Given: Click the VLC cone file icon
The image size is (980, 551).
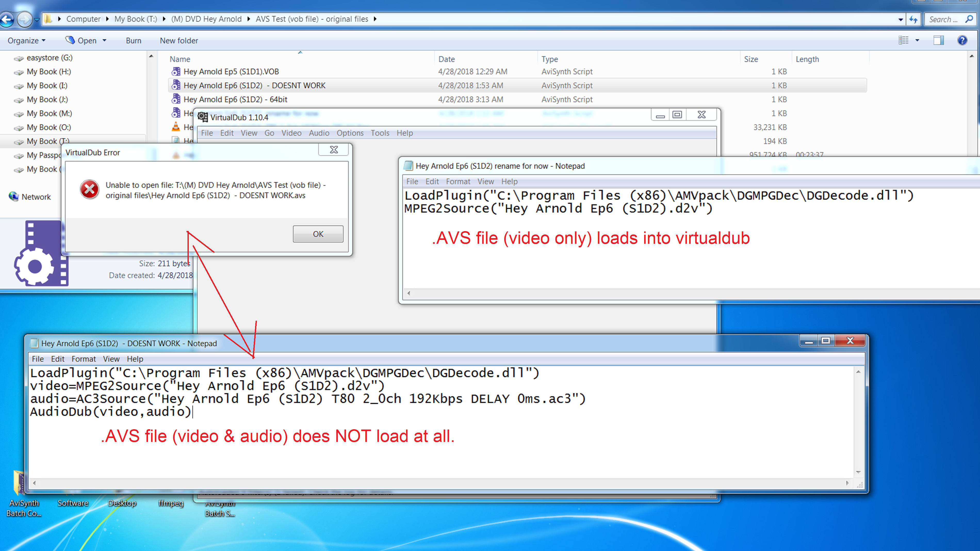Looking at the screenshot, I should click(176, 127).
